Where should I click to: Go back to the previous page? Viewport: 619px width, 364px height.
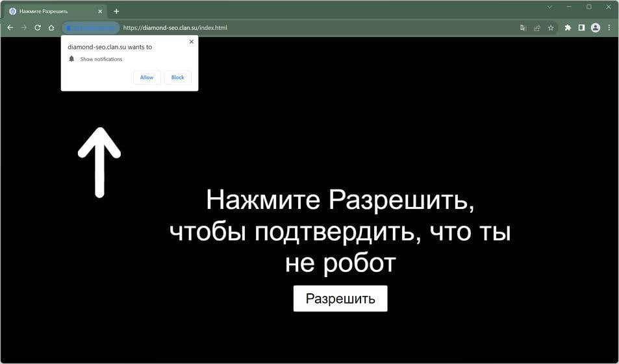10,28
